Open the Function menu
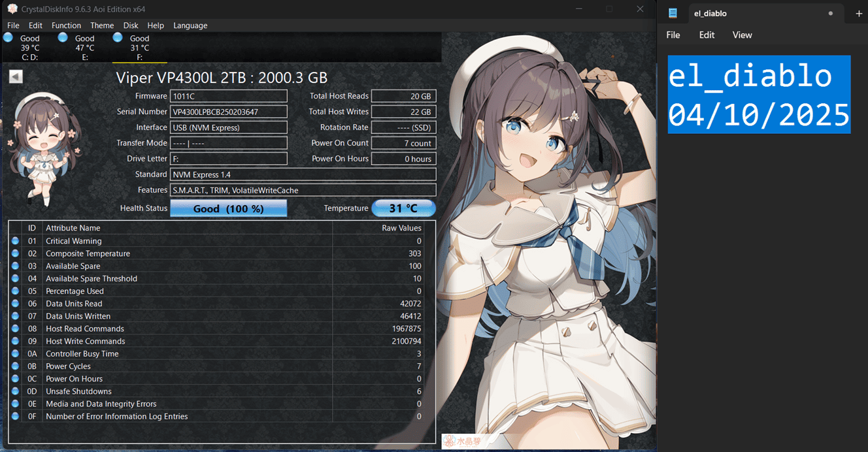 66,25
